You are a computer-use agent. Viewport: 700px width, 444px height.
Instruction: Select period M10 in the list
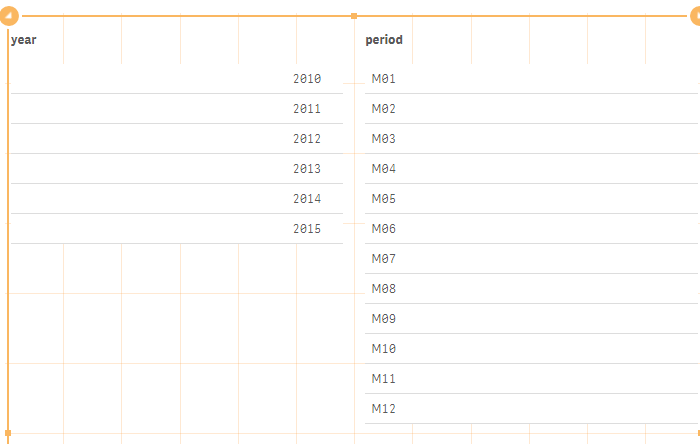[384, 349]
